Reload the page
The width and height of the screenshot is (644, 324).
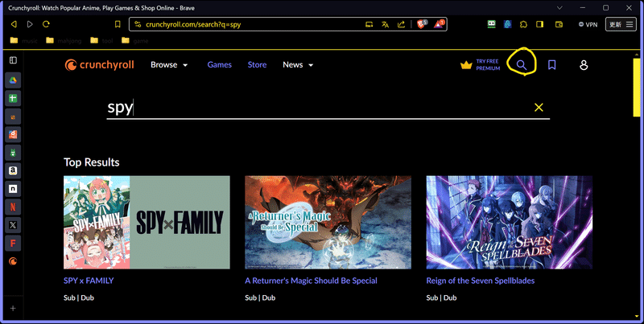click(46, 24)
